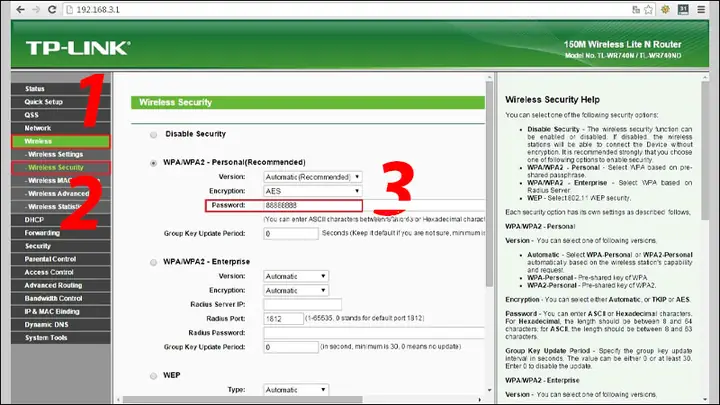Click the wireless Password field
This screenshot has width=720, height=405.
(x=312, y=205)
